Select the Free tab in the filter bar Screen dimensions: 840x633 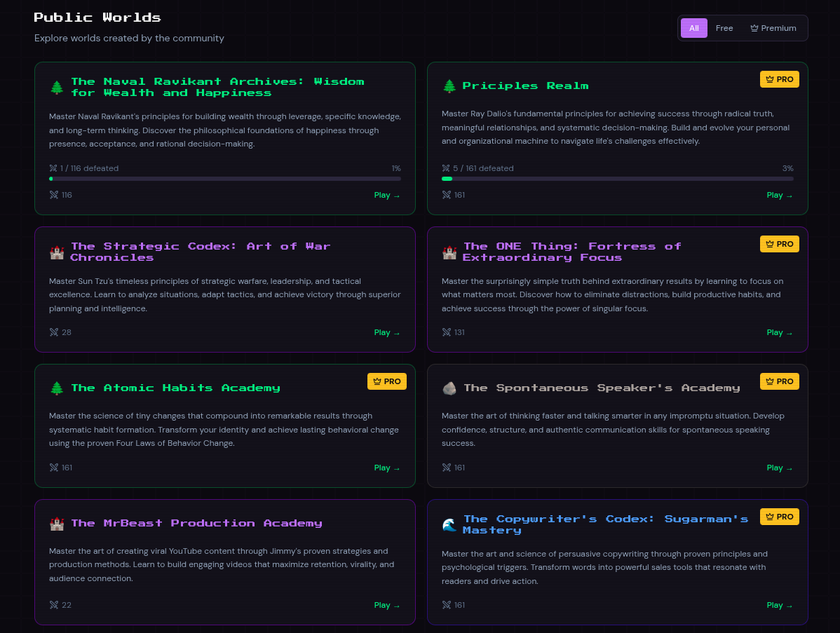click(x=724, y=28)
